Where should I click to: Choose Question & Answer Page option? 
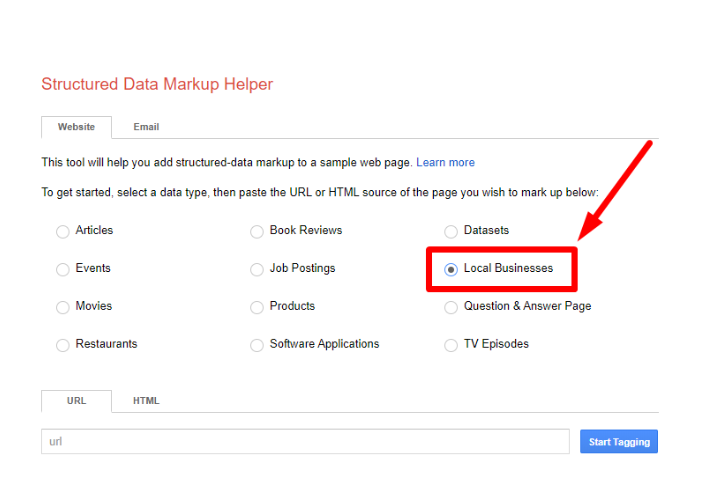451,307
